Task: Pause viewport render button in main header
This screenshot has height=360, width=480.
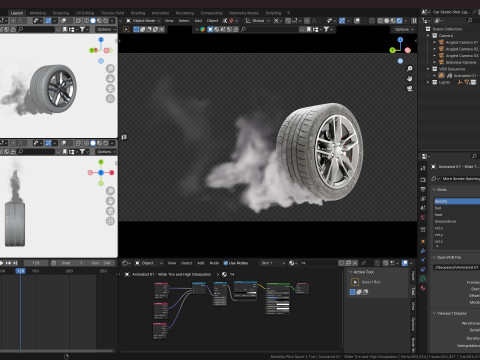Action: [414, 21]
